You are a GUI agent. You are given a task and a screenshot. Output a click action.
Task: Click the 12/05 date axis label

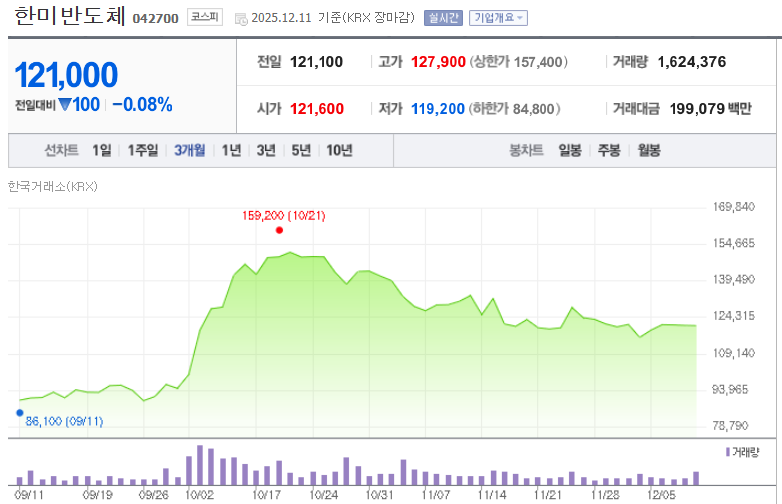click(661, 495)
